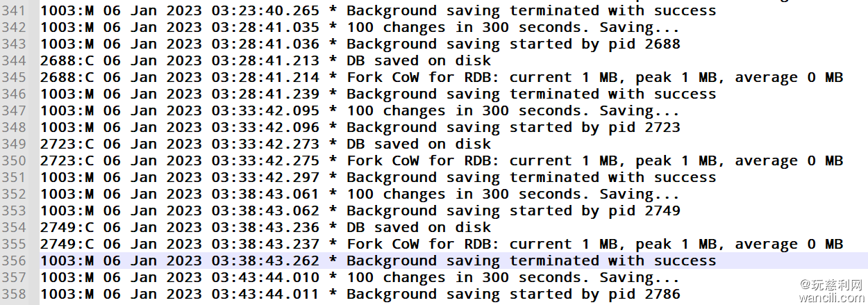Place cursor on pid 2786 text
Screen dimensions: 868x305
tap(649, 295)
